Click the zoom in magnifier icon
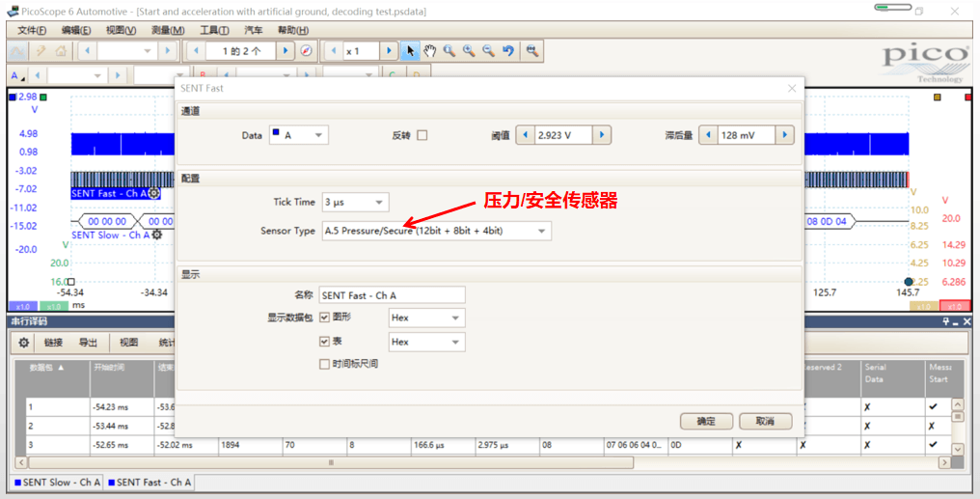Viewport: 980px width, 499px height. click(x=469, y=50)
